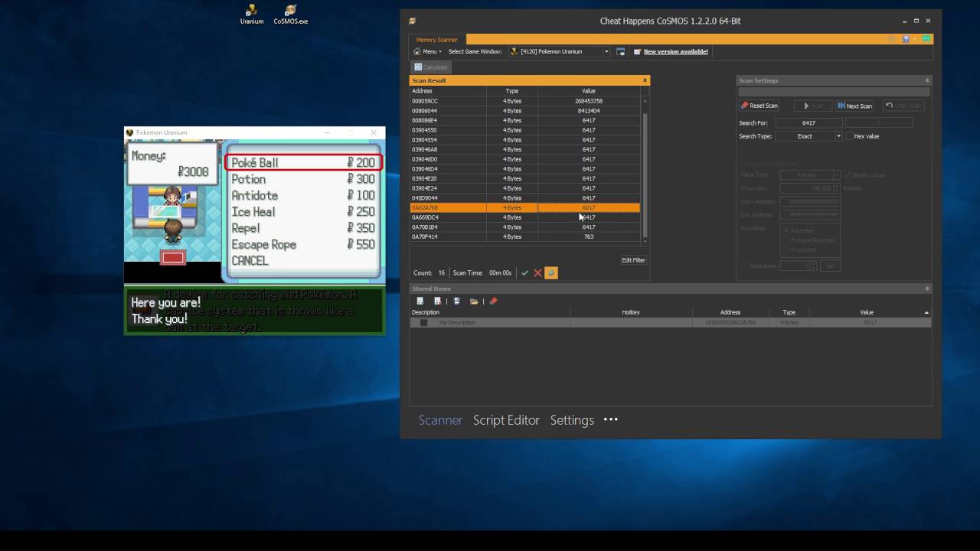The image size is (980, 551).
Task: Click the open folder icon in Stored Items
Action: tap(474, 302)
